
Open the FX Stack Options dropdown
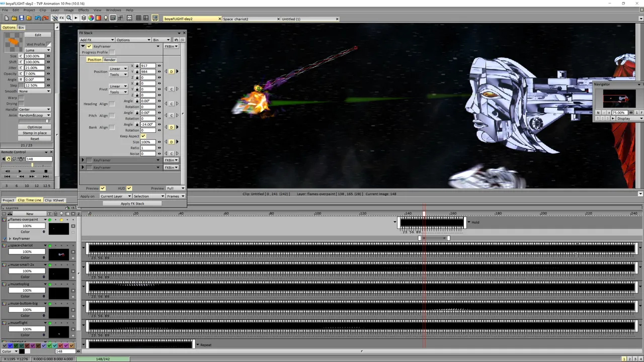point(133,40)
